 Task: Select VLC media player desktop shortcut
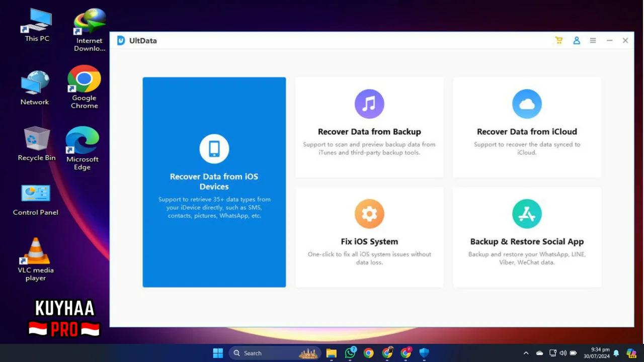(36, 259)
